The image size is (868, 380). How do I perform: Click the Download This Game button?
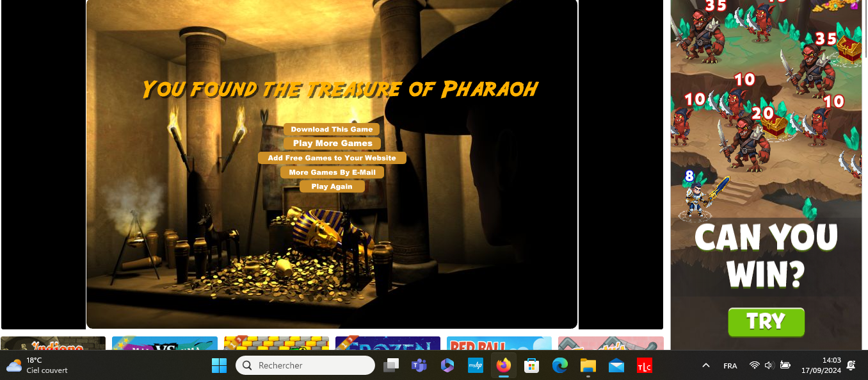click(x=332, y=129)
